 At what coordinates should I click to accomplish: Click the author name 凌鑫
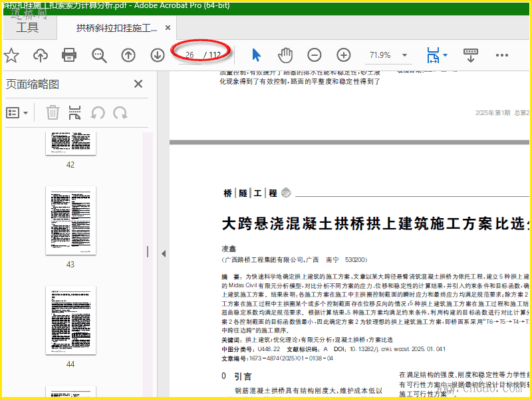[x=229, y=249]
